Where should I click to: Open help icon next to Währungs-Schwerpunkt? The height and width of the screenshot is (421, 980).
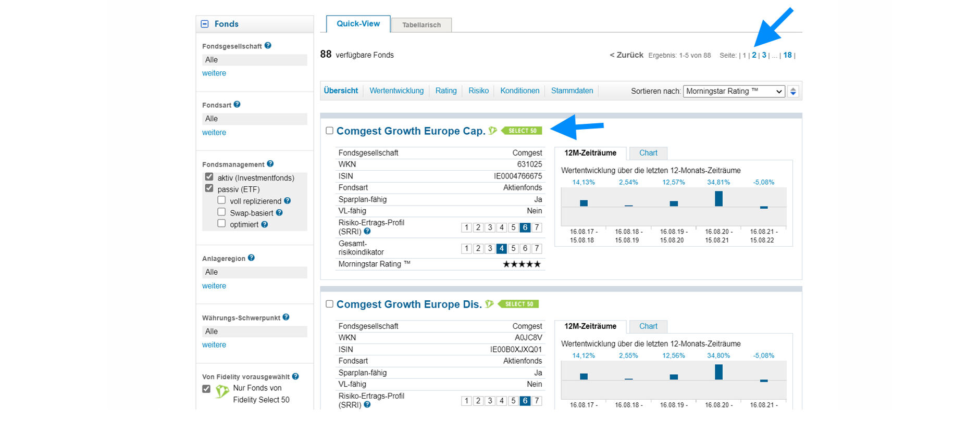coord(286,317)
